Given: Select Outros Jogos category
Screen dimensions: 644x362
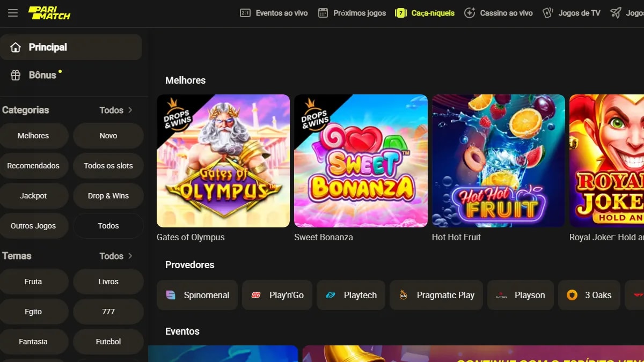Looking at the screenshot, I should 33,226.
